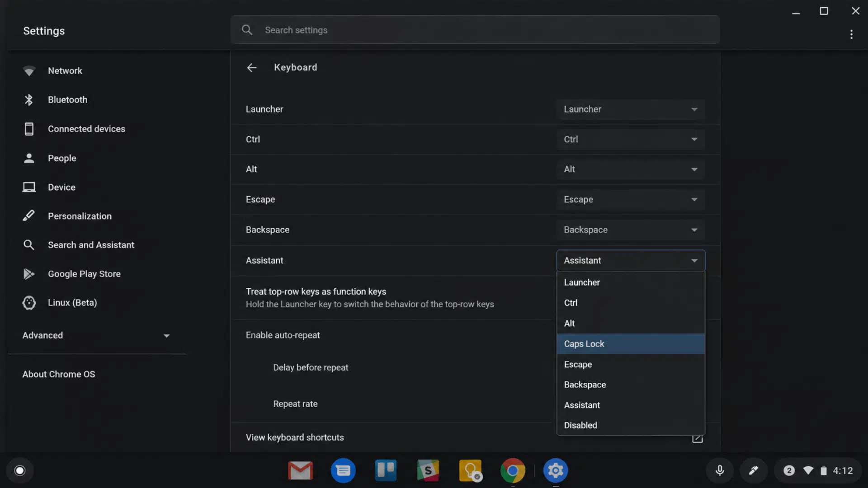Click the battery indicator in status tray
This screenshot has height=488, width=868.
(x=824, y=471)
